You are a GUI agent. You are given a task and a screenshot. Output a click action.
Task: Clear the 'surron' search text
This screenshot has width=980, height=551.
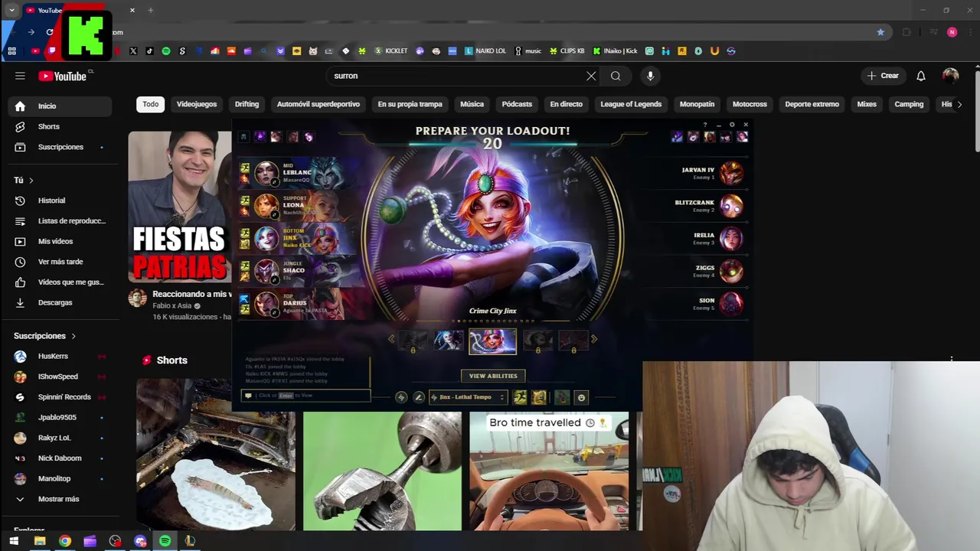click(591, 76)
